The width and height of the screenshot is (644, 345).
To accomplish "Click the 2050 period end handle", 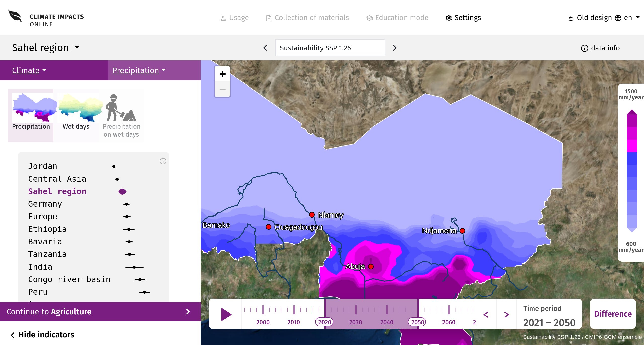I will 417,322.
